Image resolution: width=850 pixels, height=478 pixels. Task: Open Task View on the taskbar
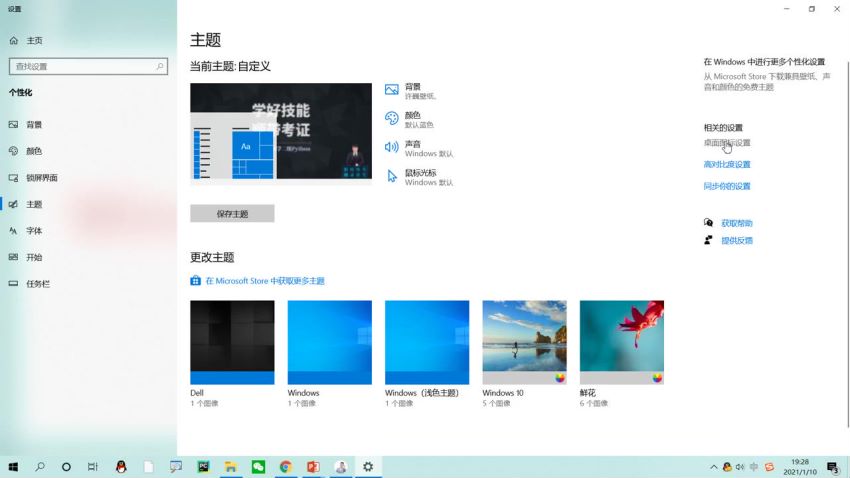pyautogui.click(x=93, y=467)
